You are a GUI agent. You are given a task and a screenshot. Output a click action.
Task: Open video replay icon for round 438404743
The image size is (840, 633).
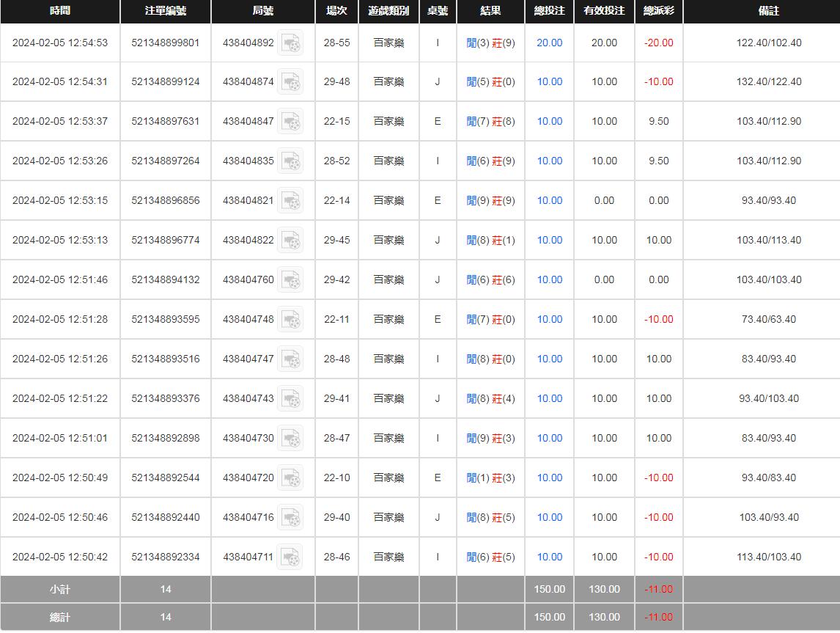(290, 399)
